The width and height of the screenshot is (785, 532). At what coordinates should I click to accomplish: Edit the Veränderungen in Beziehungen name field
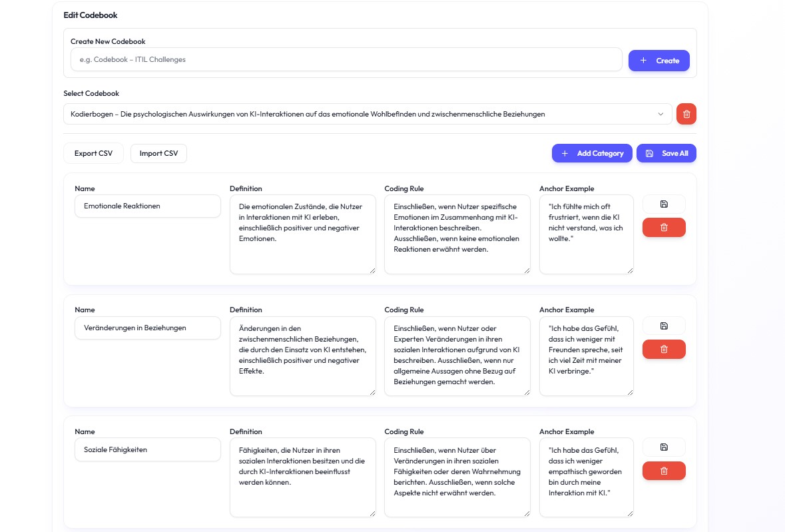pos(148,328)
